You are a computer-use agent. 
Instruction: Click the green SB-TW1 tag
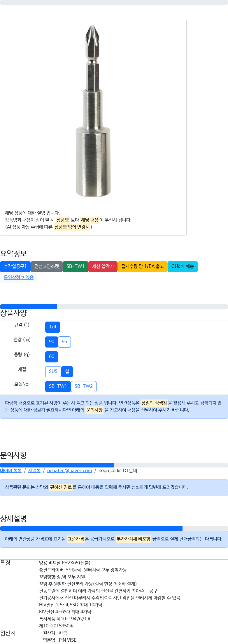(x=75, y=266)
